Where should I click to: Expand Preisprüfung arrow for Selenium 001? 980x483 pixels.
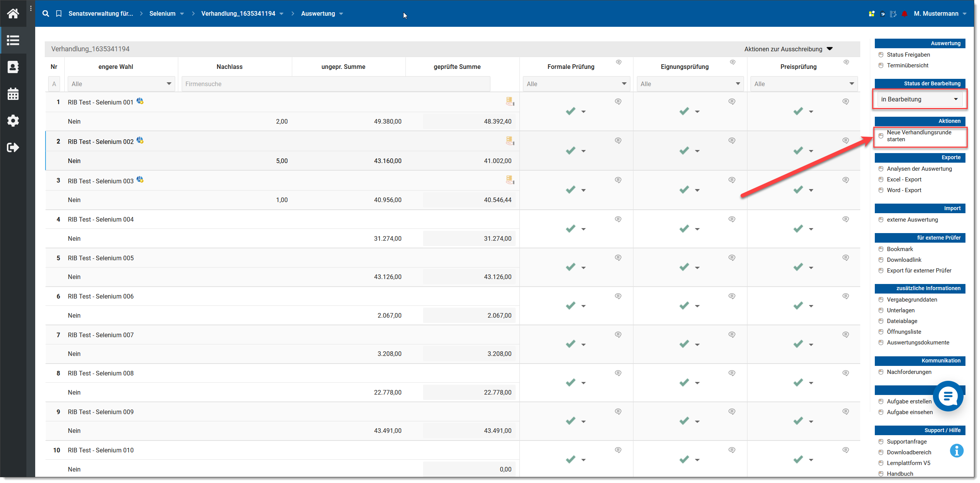pyautogui.click(x=811, y=112)
